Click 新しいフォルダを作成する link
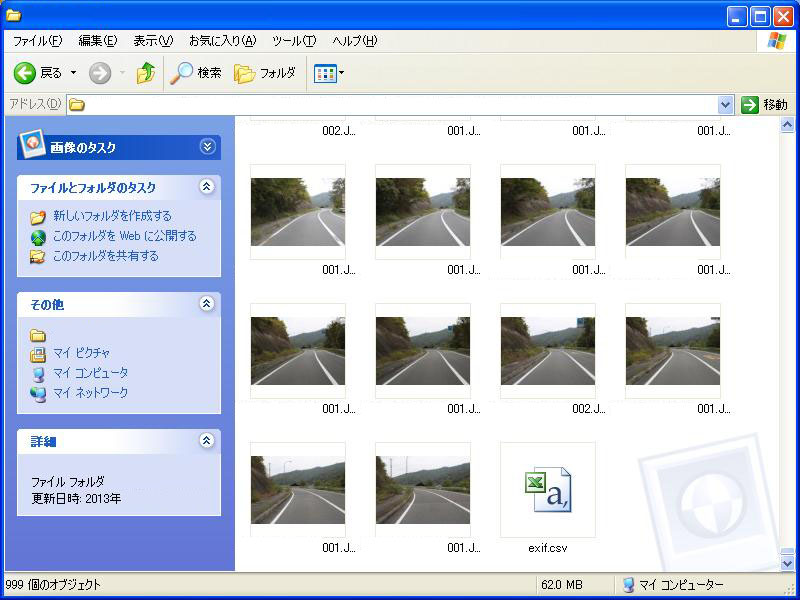800x600 pixels. 112,216
